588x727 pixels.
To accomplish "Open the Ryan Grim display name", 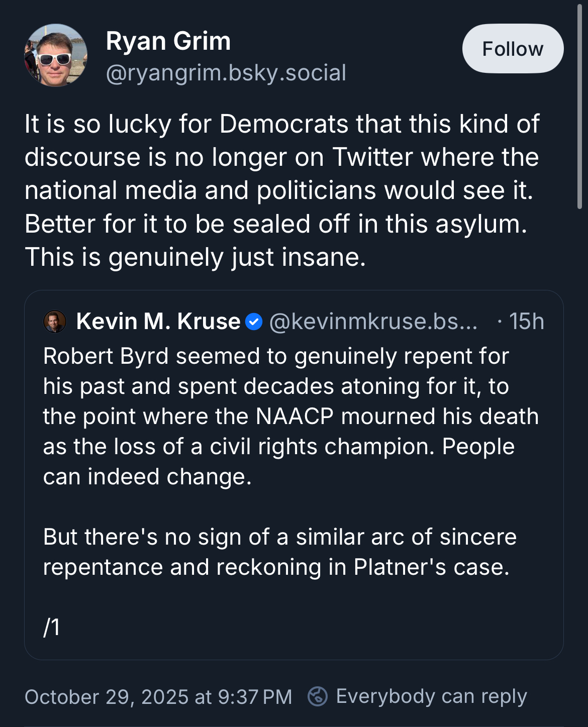I will (x=168, y=41).
